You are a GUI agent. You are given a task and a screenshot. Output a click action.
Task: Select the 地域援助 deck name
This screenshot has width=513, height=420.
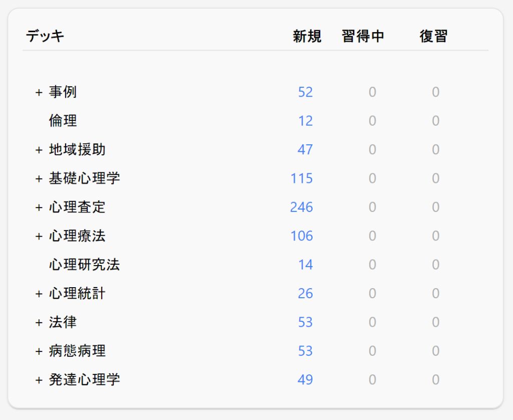click(77, 149)
